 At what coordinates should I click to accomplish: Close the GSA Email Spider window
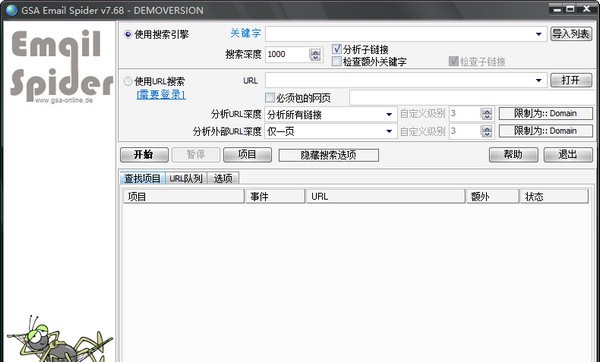click(x=586, y=9)
